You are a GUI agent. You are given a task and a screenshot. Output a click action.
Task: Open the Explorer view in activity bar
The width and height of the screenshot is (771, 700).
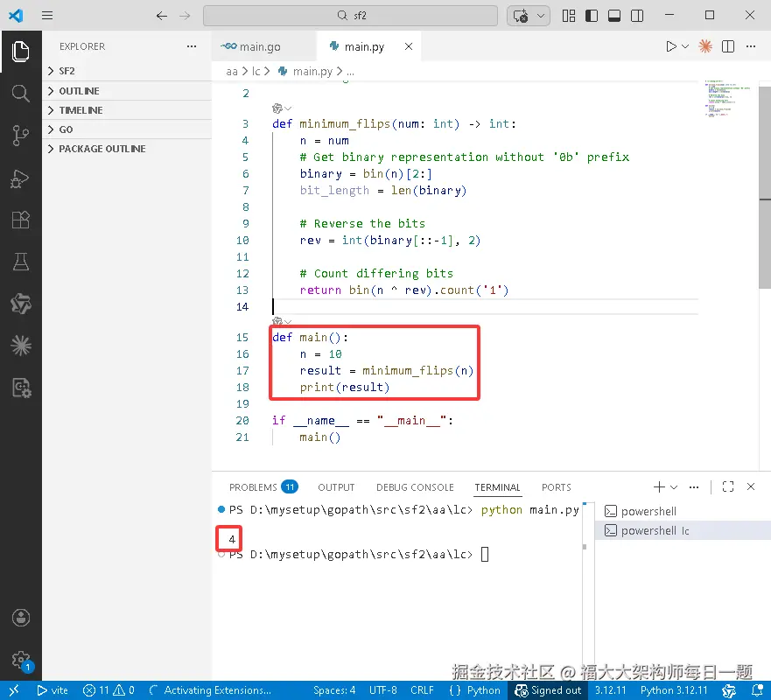(x=21, y=52)
